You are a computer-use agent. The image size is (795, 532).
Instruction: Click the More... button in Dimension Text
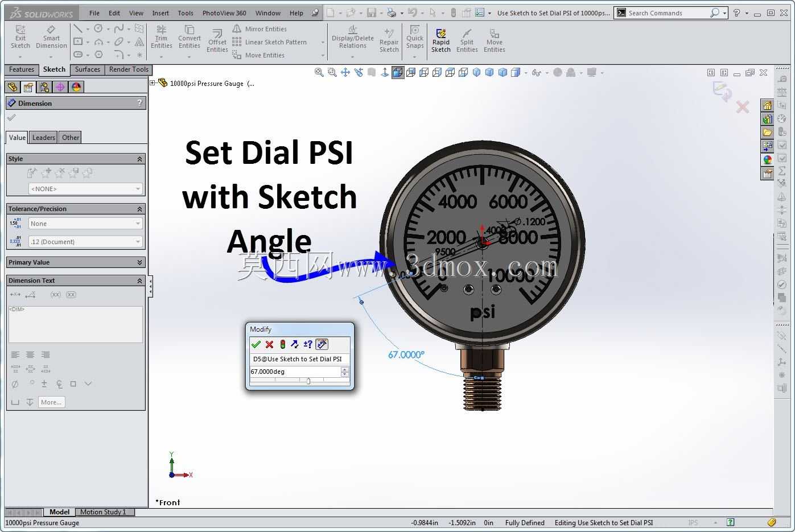51,402
